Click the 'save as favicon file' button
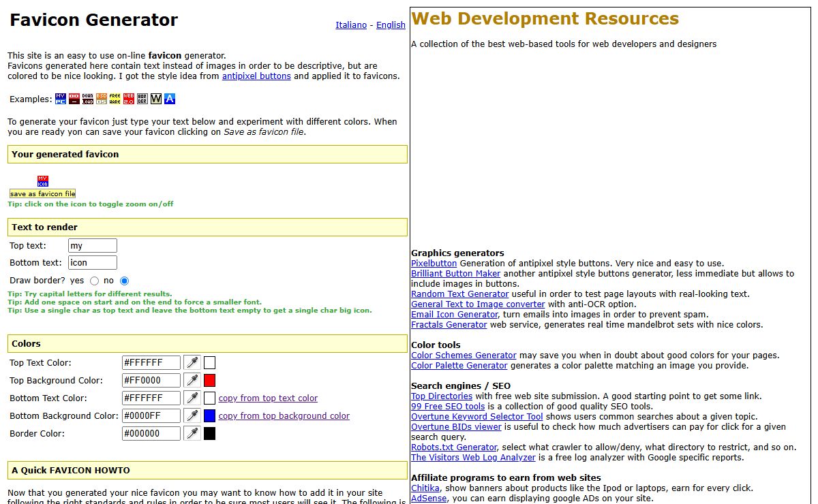 click(42, 193)
